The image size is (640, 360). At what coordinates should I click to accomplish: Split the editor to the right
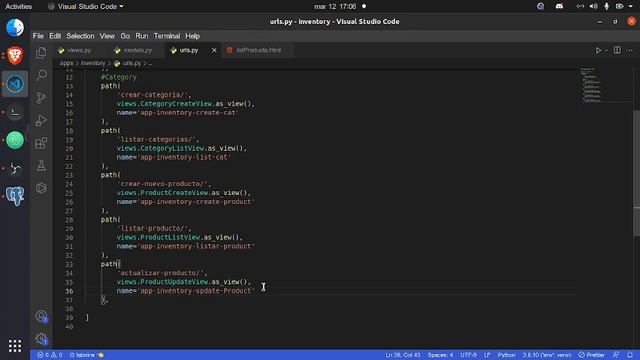(617, 50)
